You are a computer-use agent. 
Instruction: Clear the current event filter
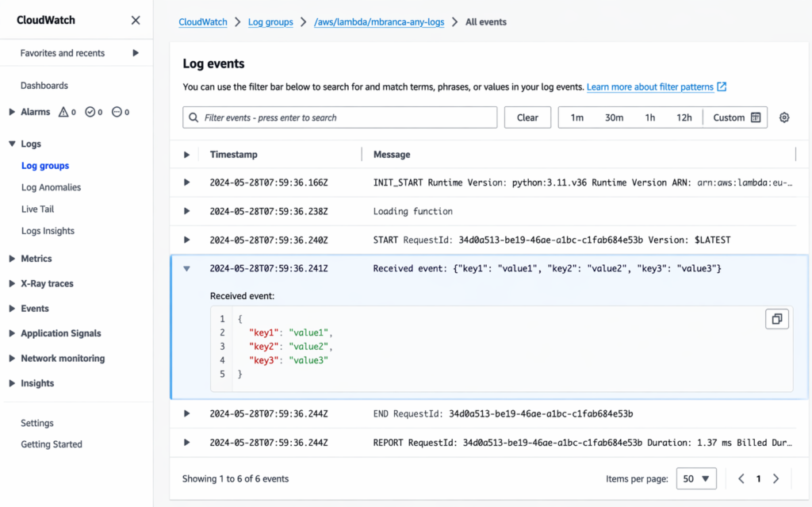527,117
